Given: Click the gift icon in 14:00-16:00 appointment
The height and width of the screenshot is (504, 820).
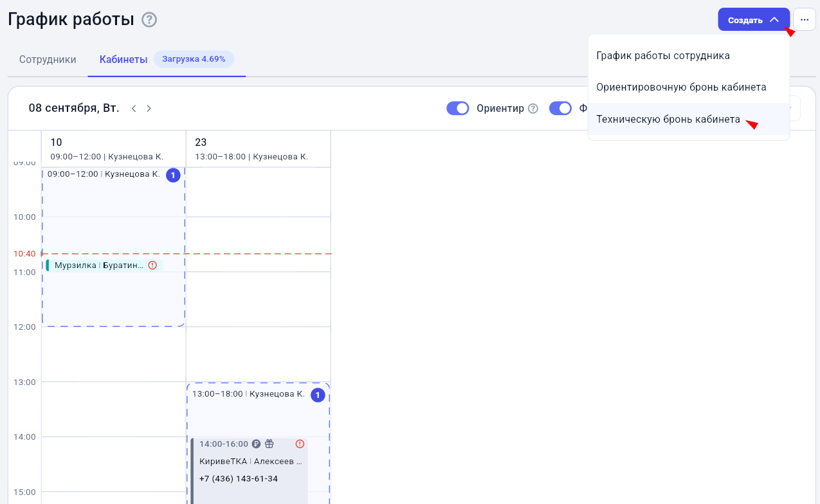Looking at the screenshot, I should [269, 444].
